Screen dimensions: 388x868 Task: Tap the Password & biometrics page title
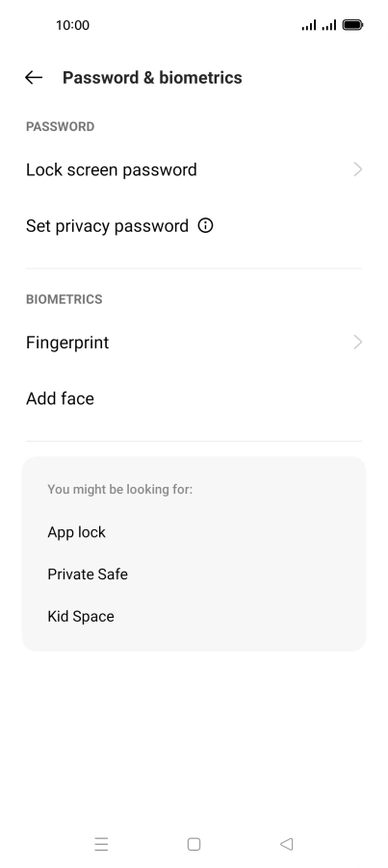coord(152,78)
